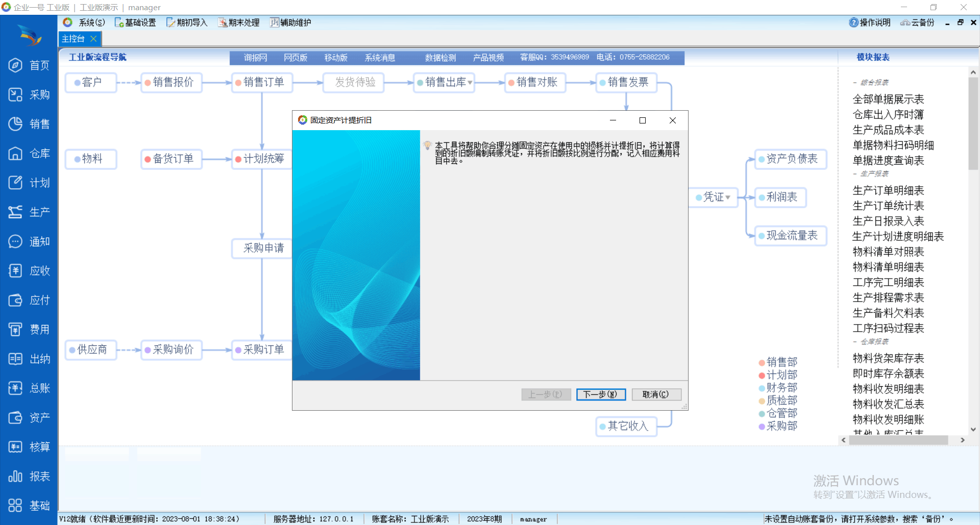Open the 期末处理 menu
The height and width of the screenshot is (525, 980).
click(x=239, y=22)
